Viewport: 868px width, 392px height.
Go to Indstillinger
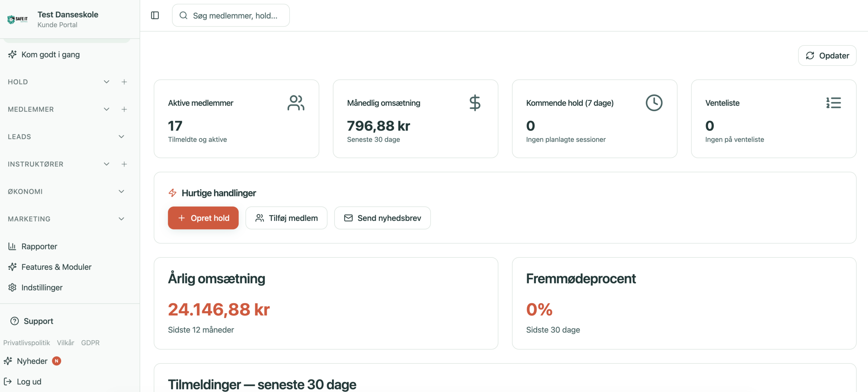42,287
